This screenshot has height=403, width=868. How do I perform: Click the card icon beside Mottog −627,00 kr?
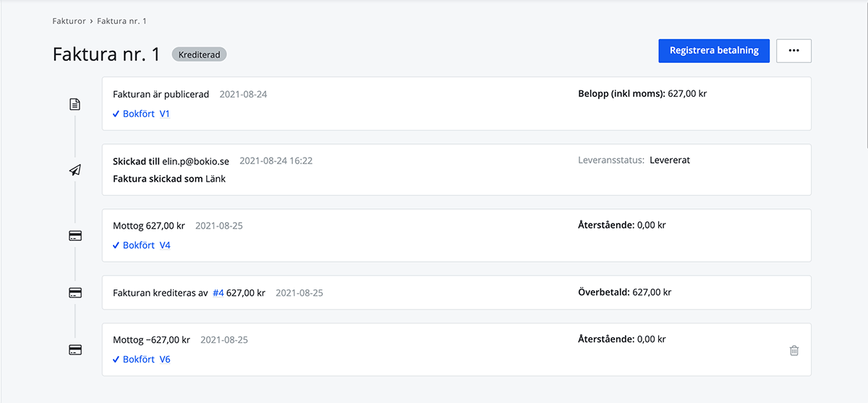tap(75, 350)
